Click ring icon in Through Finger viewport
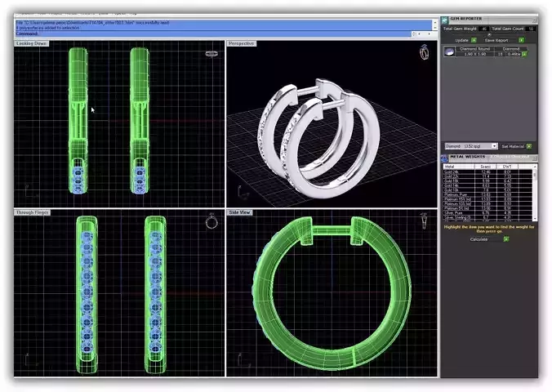The image size is (552, 392). (211, 221)
